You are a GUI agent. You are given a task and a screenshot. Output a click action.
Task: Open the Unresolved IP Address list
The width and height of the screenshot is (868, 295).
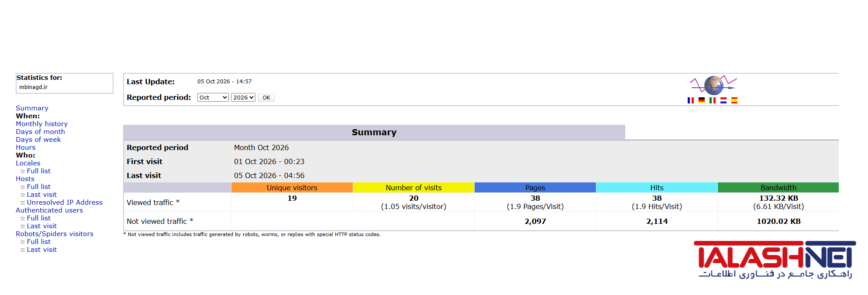click(65, 202)
